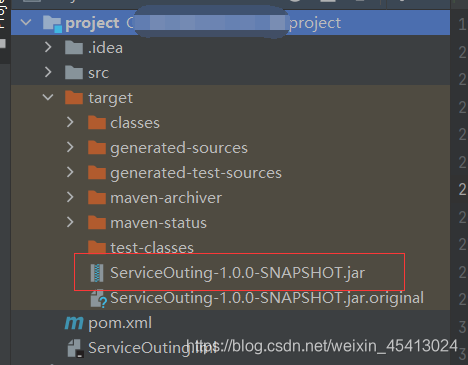Click the orange target folder icon
This screenshot has width=468, height=365.
point(74,97)
